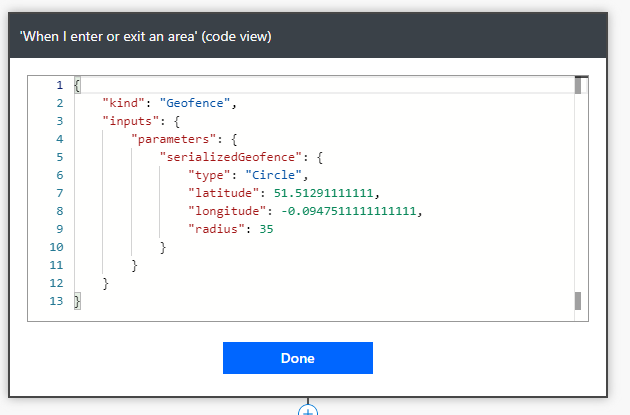Click line number 1 in the gutter
The height and width of the screenshot is (415, 630).
pyautogui.click(x=60, y=85)
